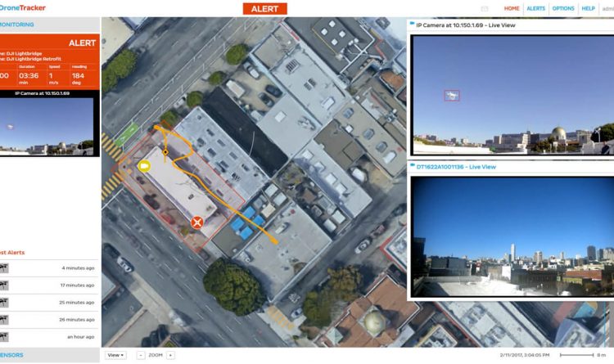The height and width of the screenshot is (364, 614).
Task: Click the zoom in plus button
Action: [170, 355]
